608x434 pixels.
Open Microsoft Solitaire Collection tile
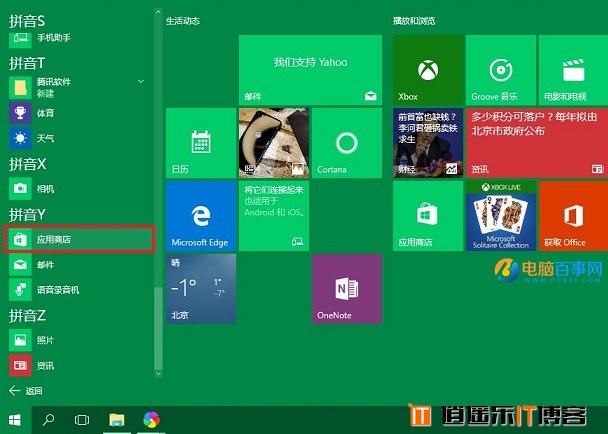click(501, 216)
